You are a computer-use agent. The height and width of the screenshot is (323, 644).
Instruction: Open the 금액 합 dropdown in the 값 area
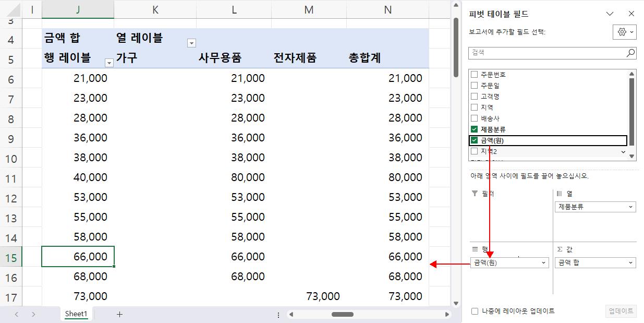tap(631, 262)
